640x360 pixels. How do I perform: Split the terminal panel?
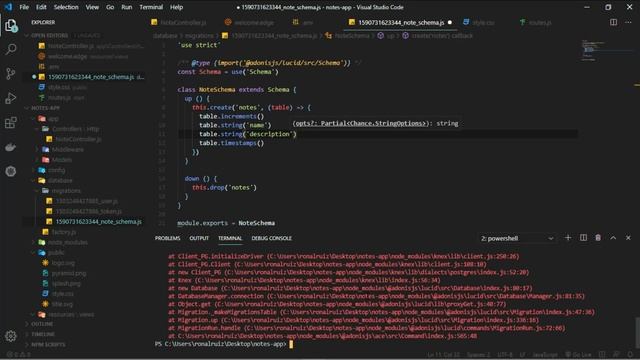[583, 238]
